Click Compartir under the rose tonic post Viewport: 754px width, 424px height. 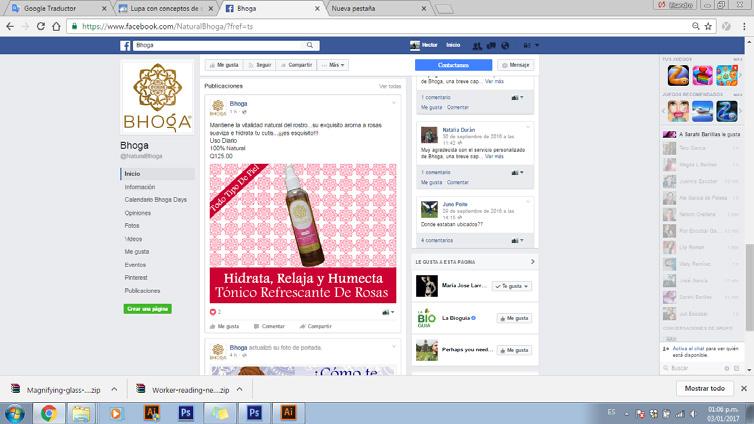tap(316, 326)
